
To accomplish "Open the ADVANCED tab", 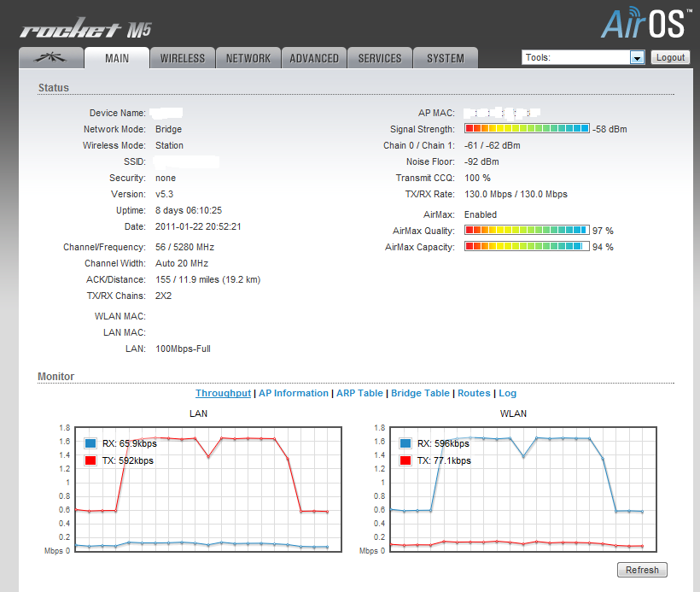I will point(314,58).
